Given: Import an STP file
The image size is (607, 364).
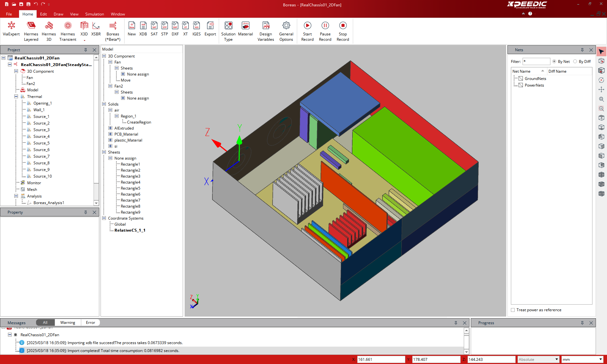Looking at the screenshot, I should pos(164,29).
